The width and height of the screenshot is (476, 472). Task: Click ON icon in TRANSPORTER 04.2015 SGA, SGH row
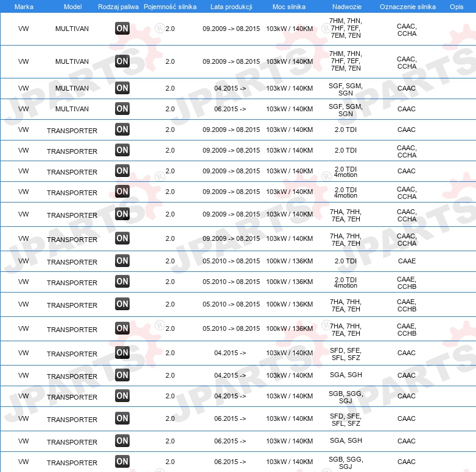(x=122, y=375)
